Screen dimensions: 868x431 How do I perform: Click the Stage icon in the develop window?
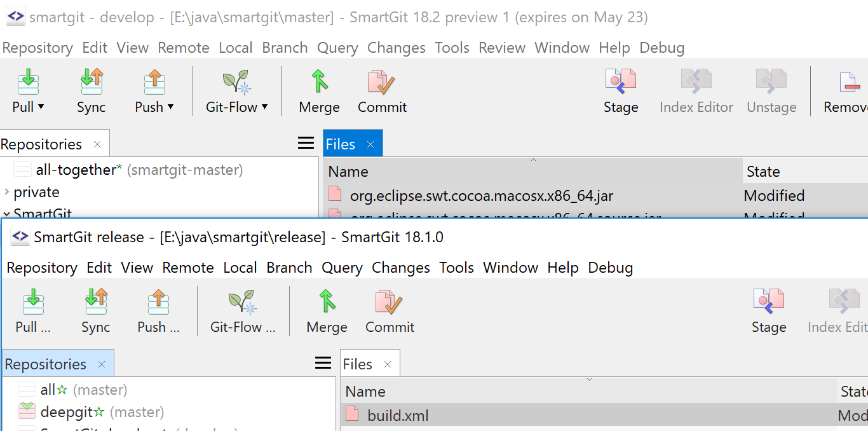[621, 81]
